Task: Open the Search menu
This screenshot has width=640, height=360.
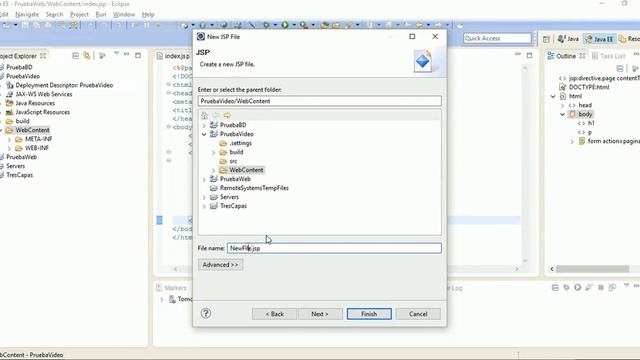Action: click(54, 14)
